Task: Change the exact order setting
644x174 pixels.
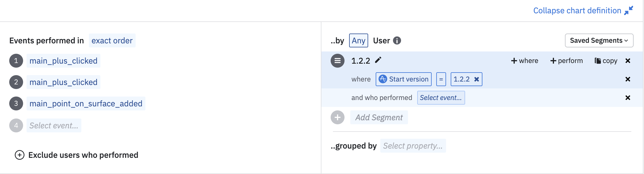Action: pyautogui.click(x=112, y=41)
